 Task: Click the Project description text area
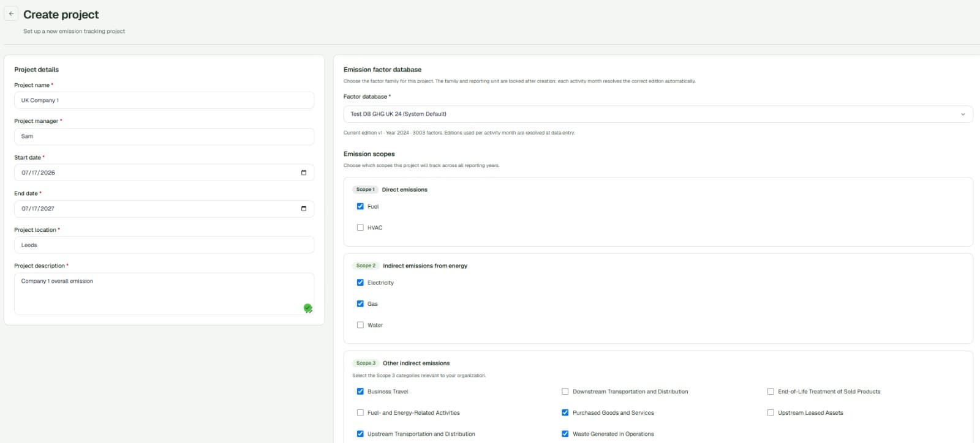coord(164,294)
